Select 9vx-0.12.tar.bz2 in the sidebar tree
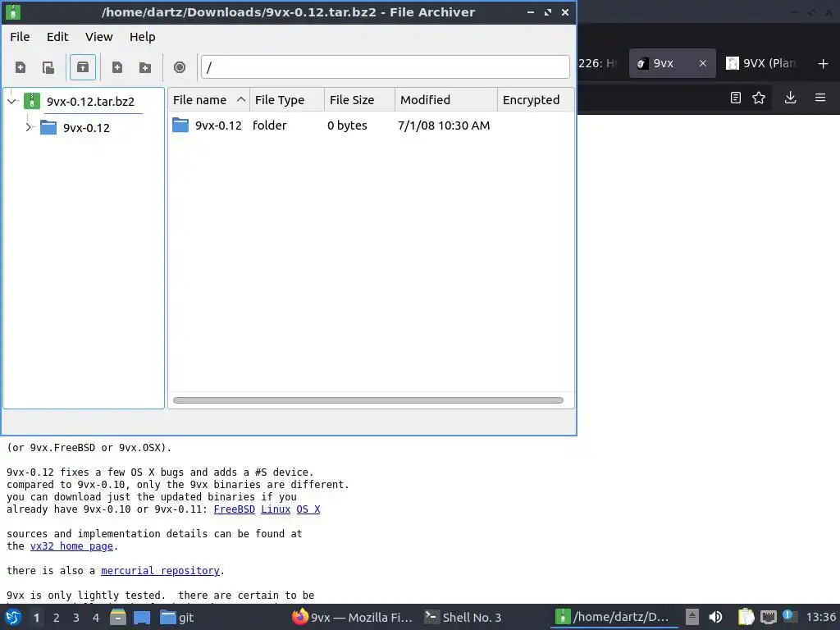The width and height of the screenshot is (840, 630). 90,101
